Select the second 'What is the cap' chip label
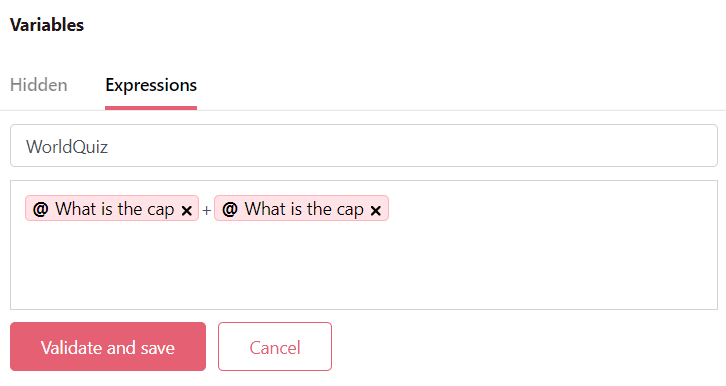This screenshot has width=726, height=386. 304,209
